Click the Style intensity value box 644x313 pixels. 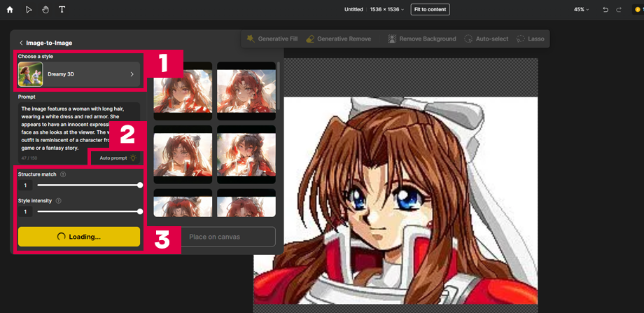click(x=25, y=212)
